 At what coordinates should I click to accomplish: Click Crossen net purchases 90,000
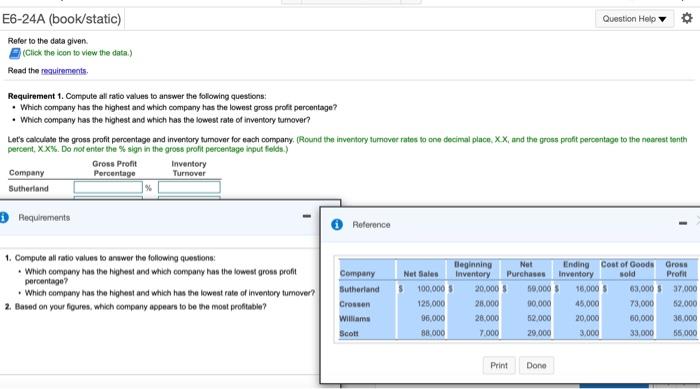[x=539, y=303]
